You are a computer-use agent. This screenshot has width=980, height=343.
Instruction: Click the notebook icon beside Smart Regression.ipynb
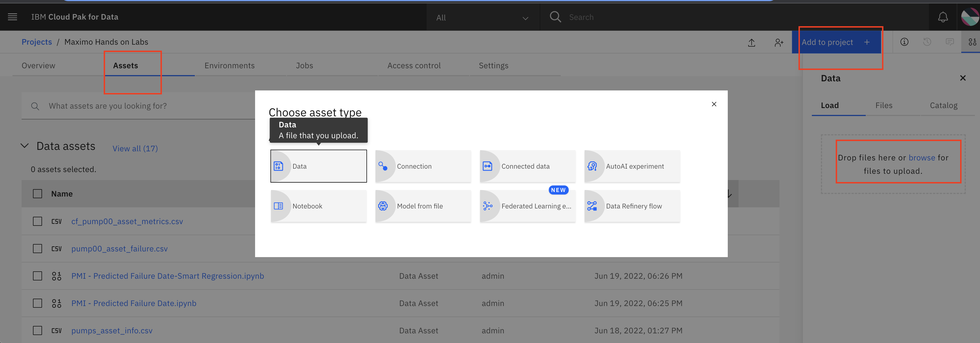click(56, 276)
